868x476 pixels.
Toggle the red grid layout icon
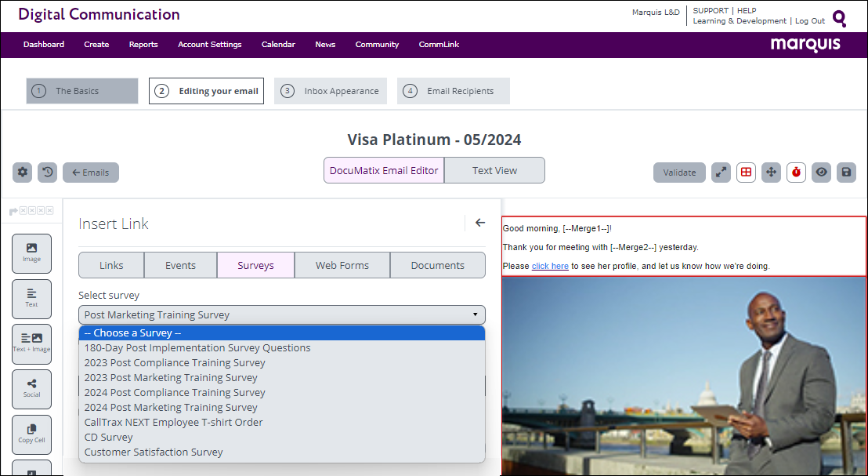(746, 173)
